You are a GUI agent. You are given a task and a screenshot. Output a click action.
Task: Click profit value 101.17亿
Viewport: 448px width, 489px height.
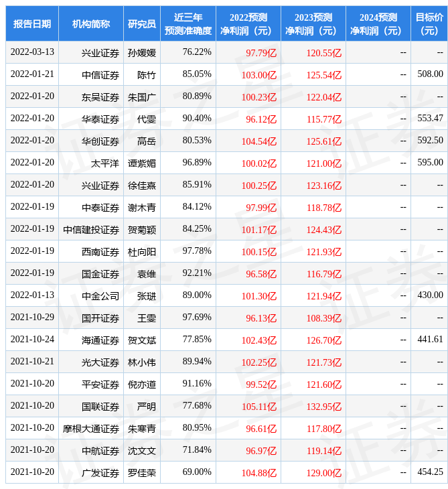[259, 230]
